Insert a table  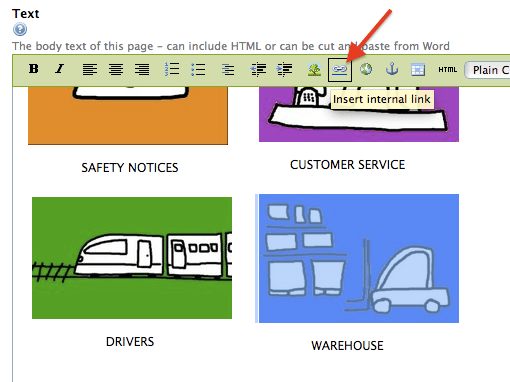click(x=418, y=69)
